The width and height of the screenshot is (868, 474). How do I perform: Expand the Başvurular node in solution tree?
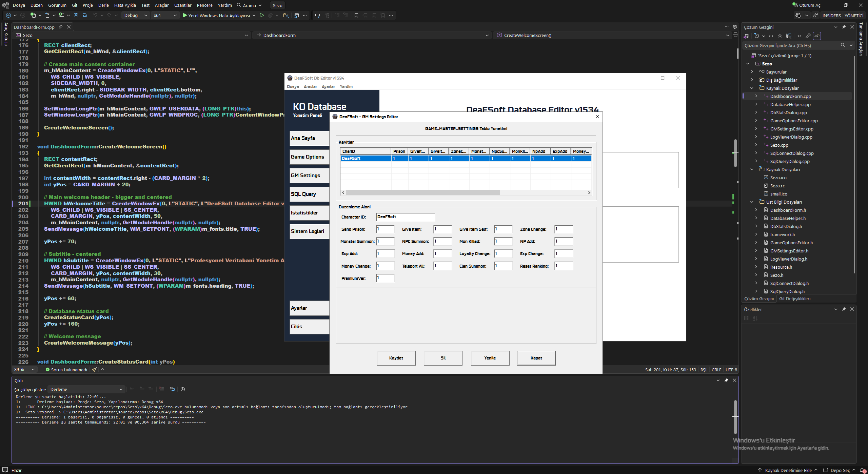coord(752,72)
